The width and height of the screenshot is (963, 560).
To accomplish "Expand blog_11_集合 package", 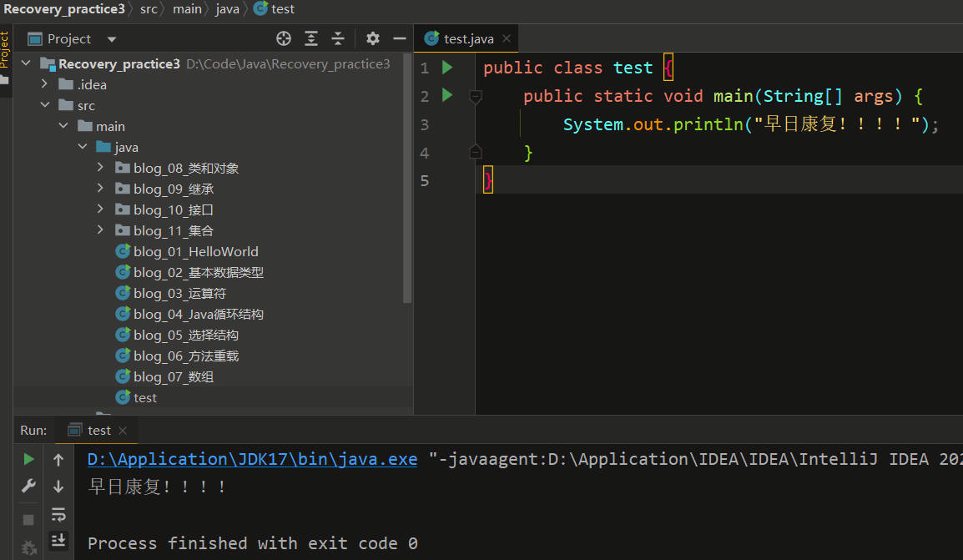I will (x=100, y=230).
